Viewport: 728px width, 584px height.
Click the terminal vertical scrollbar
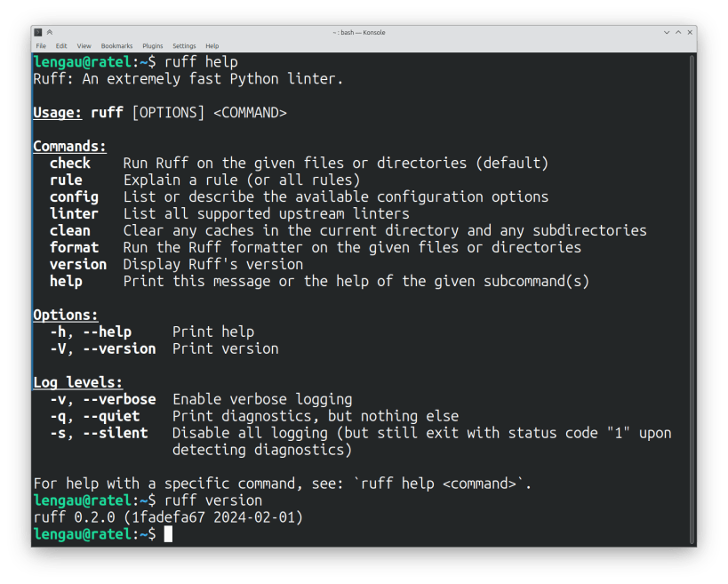point(692,300)
